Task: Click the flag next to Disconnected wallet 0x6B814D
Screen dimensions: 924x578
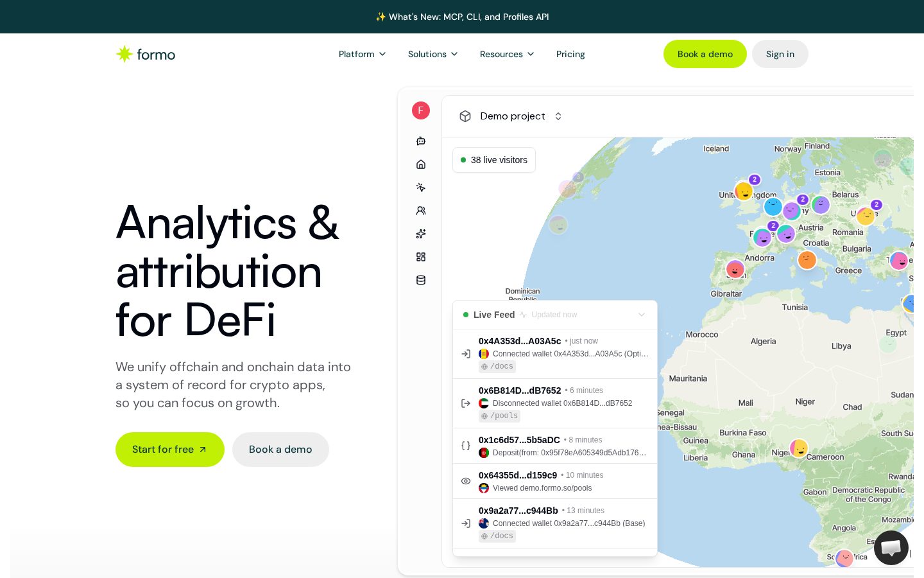Action: pos(484,403)
